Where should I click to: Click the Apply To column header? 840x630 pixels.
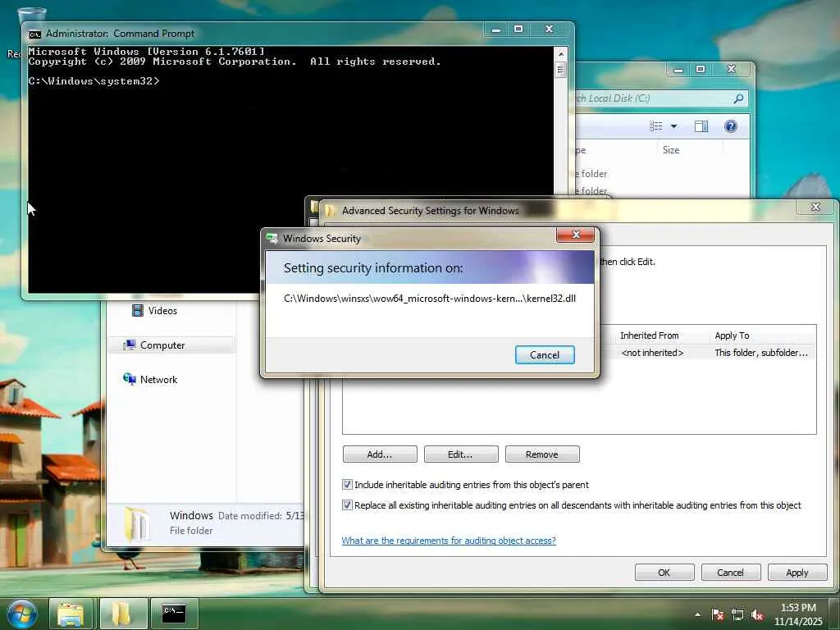[x=732, y=336]
